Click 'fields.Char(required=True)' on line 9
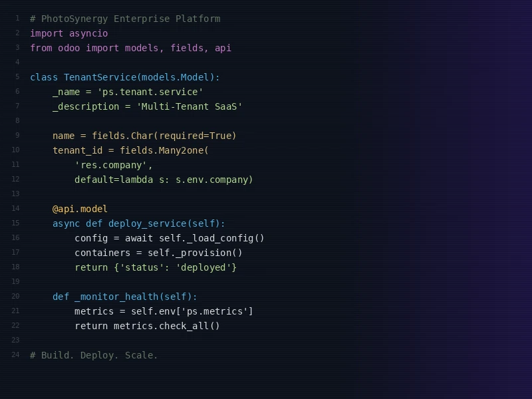The height and width of the screenshot is (399, 532). [164, 136]
